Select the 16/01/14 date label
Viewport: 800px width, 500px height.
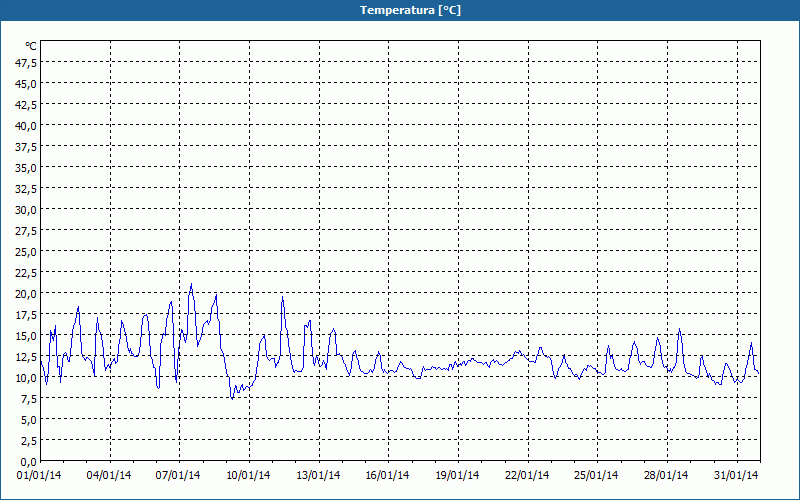click(x=387, y=476)
